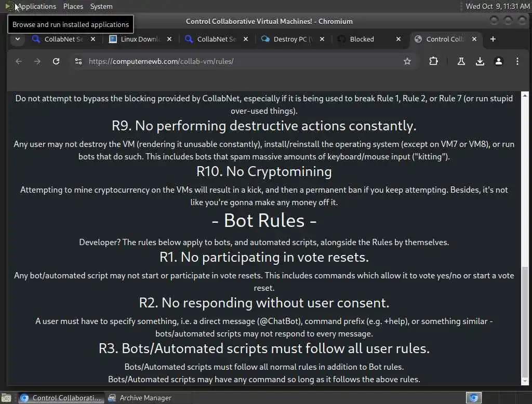Click the date and time clock
The image size is (532, 404).
click(x=497, y=6)
